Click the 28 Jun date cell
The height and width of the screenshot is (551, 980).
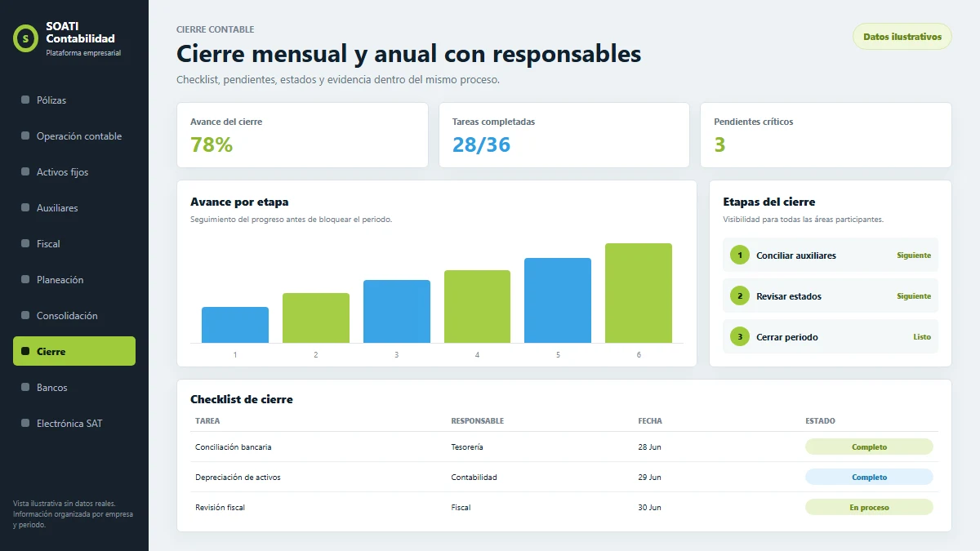[x=649, y=447]
